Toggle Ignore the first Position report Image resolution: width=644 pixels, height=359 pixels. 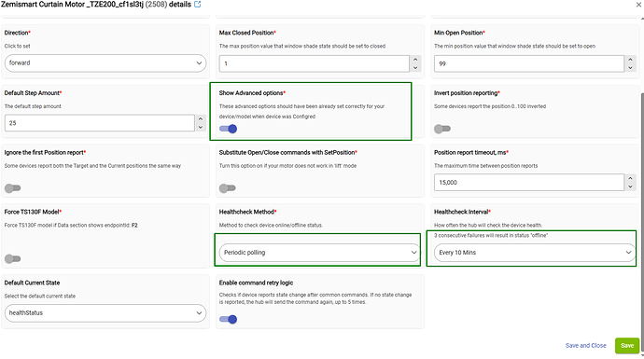pyautogui.click(x=12, y=188)
